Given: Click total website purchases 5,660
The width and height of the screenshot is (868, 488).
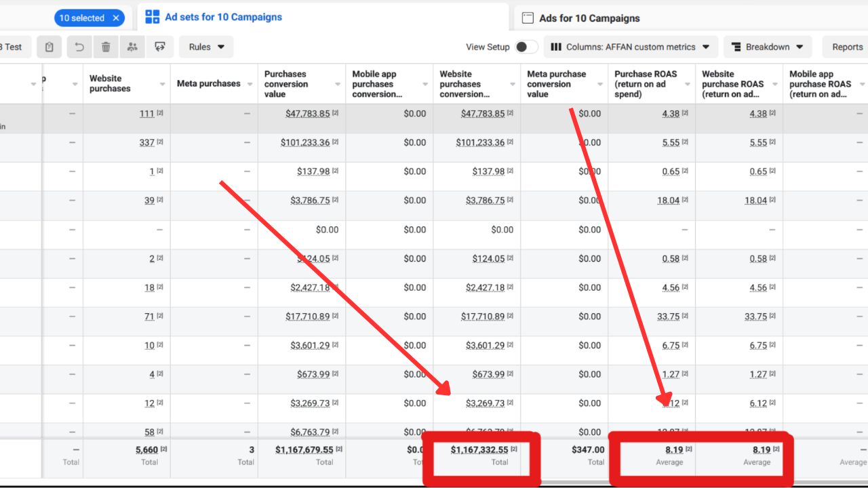Looking at the screenshot, I should 146,449.
